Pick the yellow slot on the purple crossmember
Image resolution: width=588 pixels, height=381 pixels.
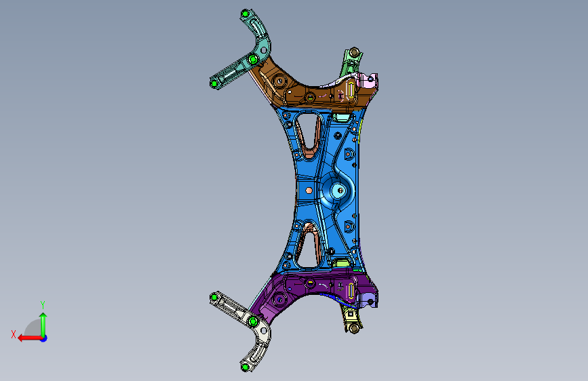tap(351, 291)
